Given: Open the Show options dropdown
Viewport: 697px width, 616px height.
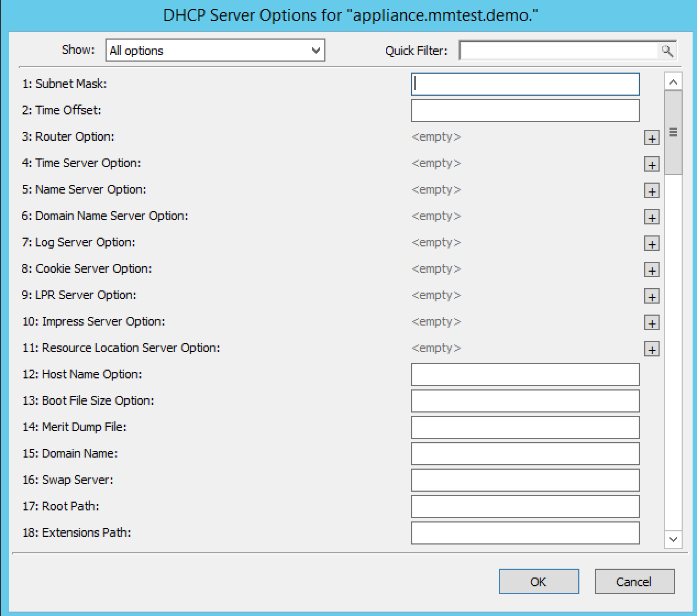Looking at the screenshot, I should pos(215,51).
